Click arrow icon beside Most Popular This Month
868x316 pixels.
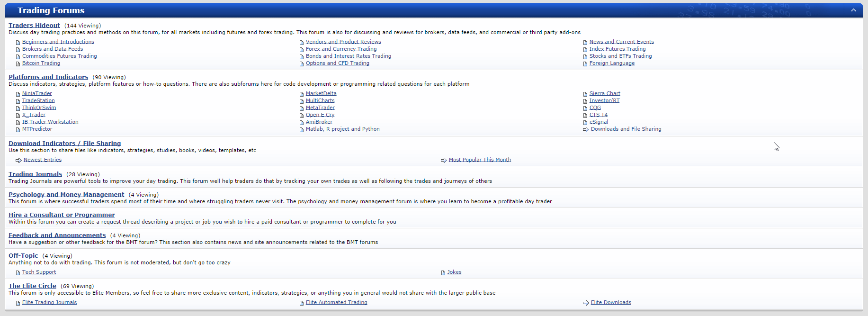point(444,160)
